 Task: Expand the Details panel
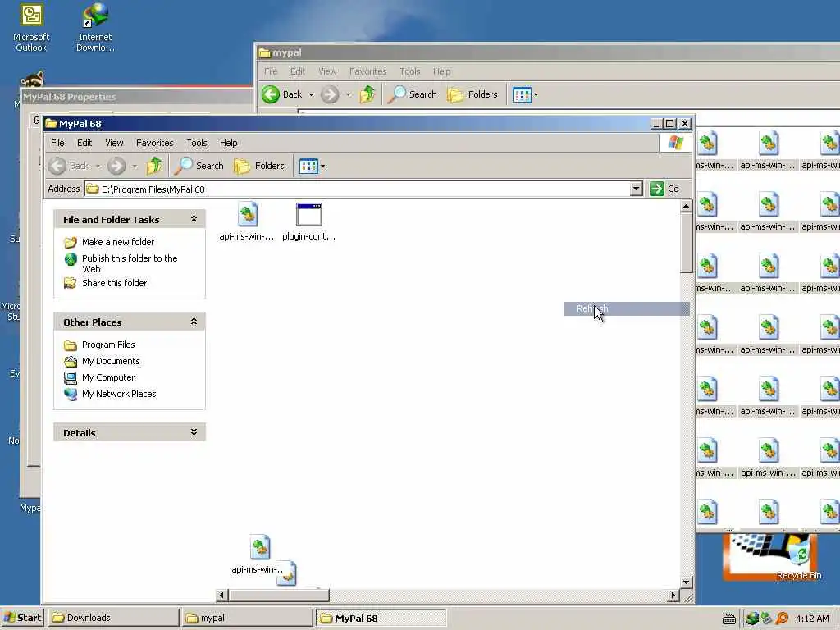click(x=194, y=432)
